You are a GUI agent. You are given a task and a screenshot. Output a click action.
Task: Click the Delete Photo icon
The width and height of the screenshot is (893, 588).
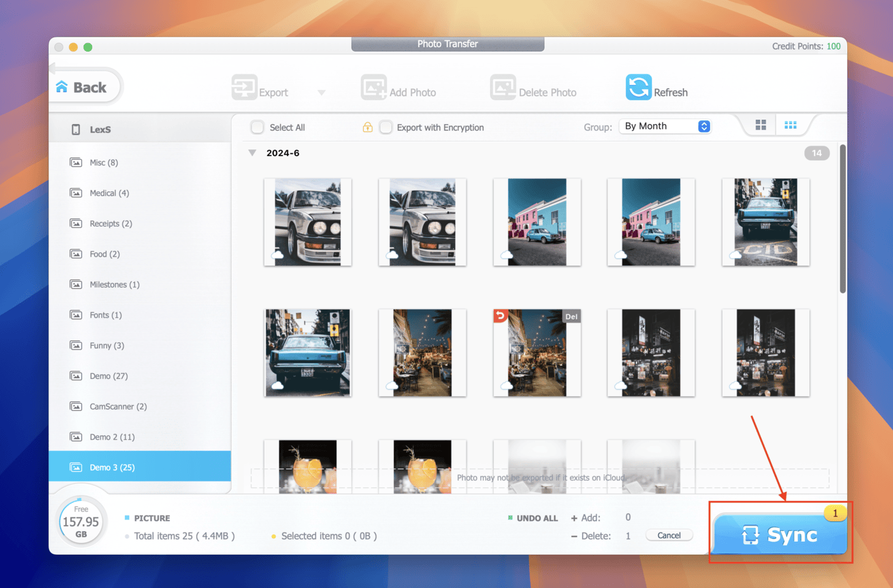pos(503,88)
